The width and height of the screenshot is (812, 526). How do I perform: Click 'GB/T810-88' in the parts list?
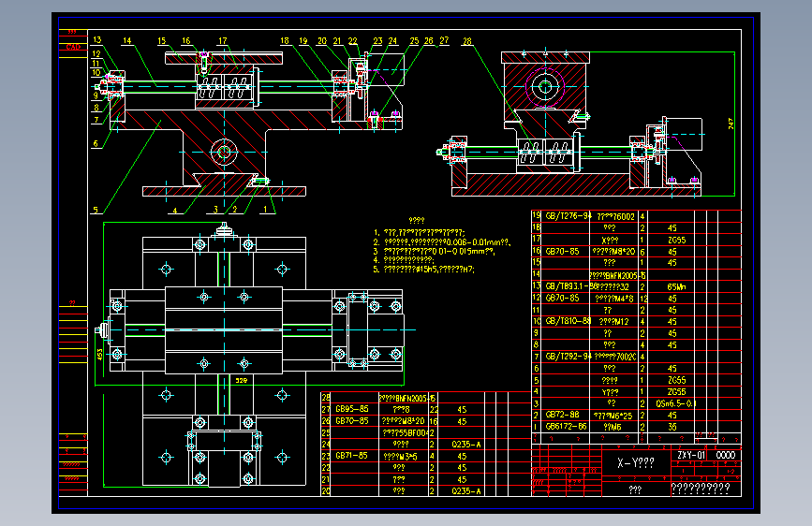[568, 321]
